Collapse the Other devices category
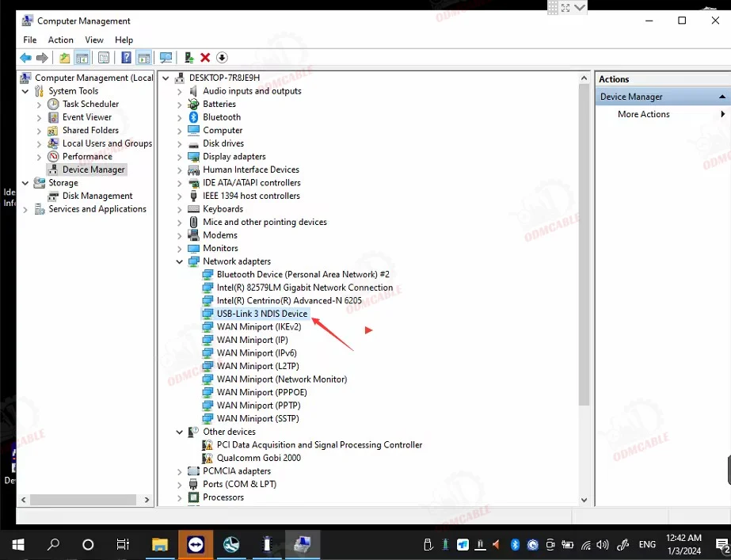 [x=180, y=432]
